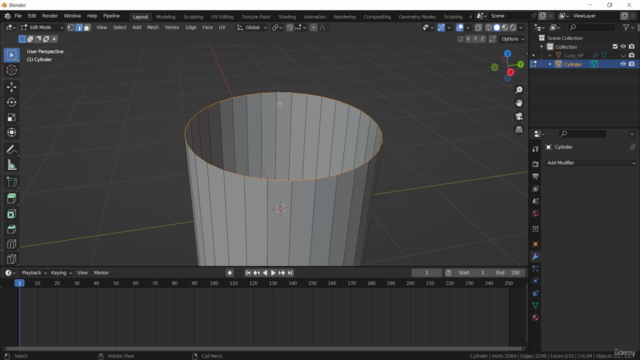This screenshot has height=360, width=640.
Task: Select the Loop Cut tool
Action: pos(11,244)
